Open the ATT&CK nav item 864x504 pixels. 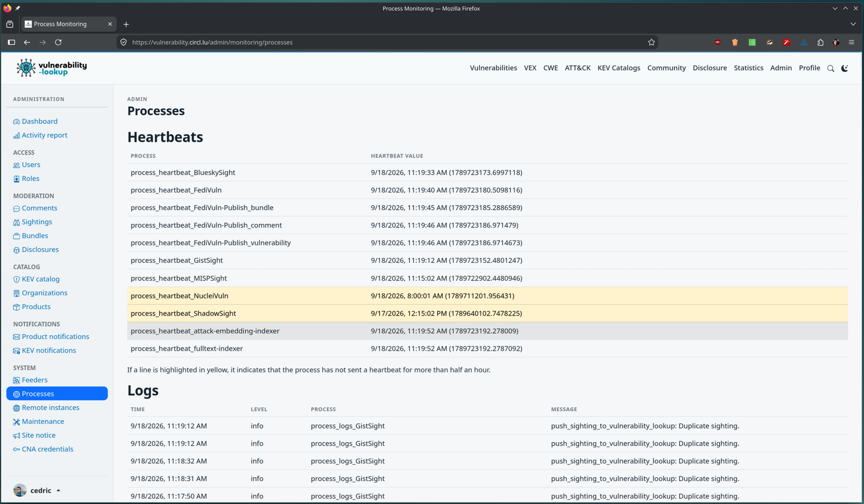coord(577,68)
